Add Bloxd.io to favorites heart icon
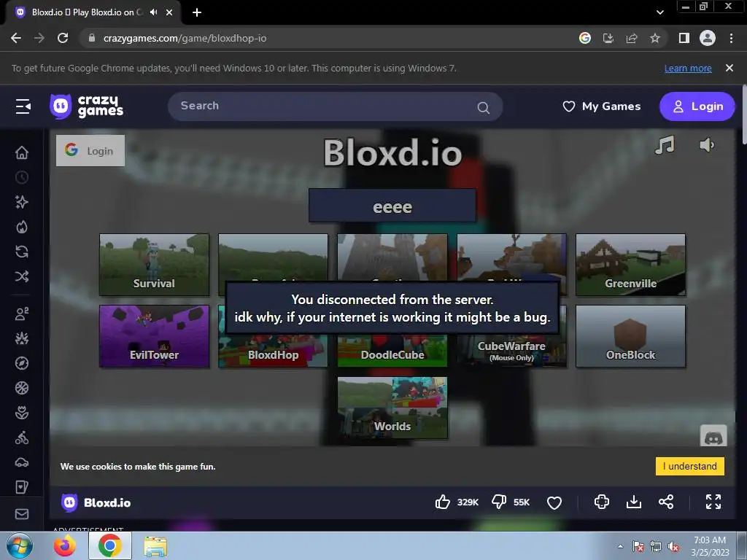This screenshot has width=747, height=560. [x=554, y=502]
